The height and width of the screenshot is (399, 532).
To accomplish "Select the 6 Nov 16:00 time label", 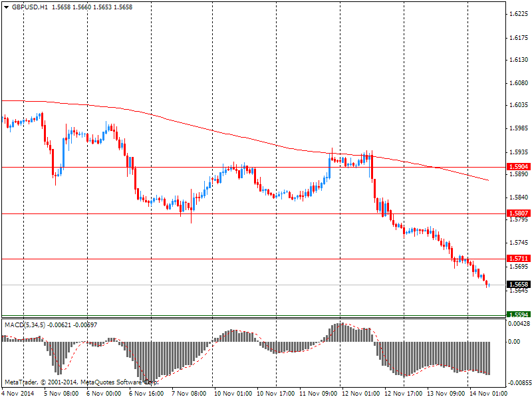I will 146,393.
